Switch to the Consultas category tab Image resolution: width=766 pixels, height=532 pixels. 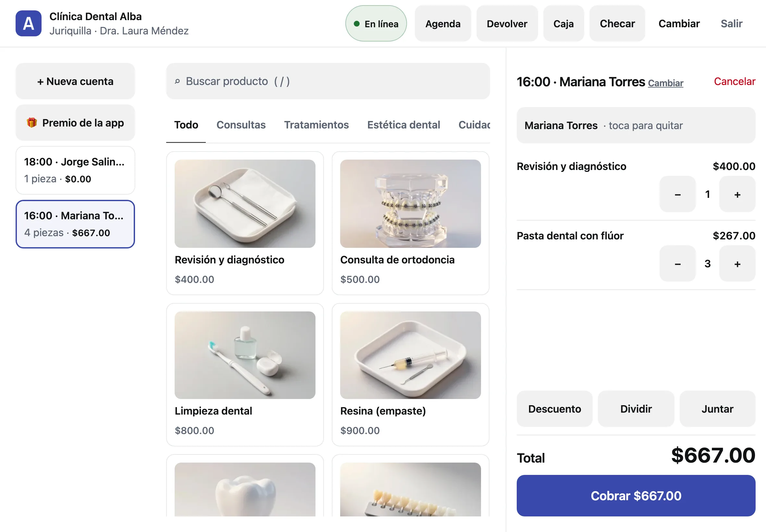click(x=241, y=125)
